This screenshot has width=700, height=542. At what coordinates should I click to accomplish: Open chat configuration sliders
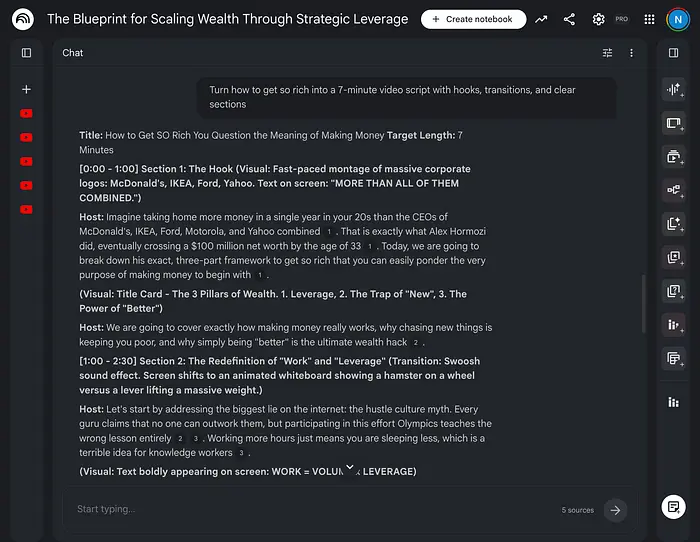(607, 53)
